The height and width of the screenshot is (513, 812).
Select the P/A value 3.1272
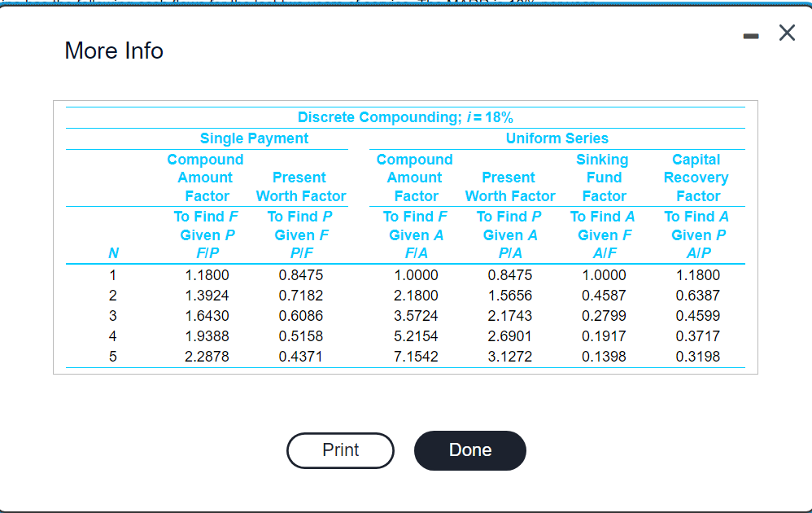pyautogui.click(x=509, y=356)
